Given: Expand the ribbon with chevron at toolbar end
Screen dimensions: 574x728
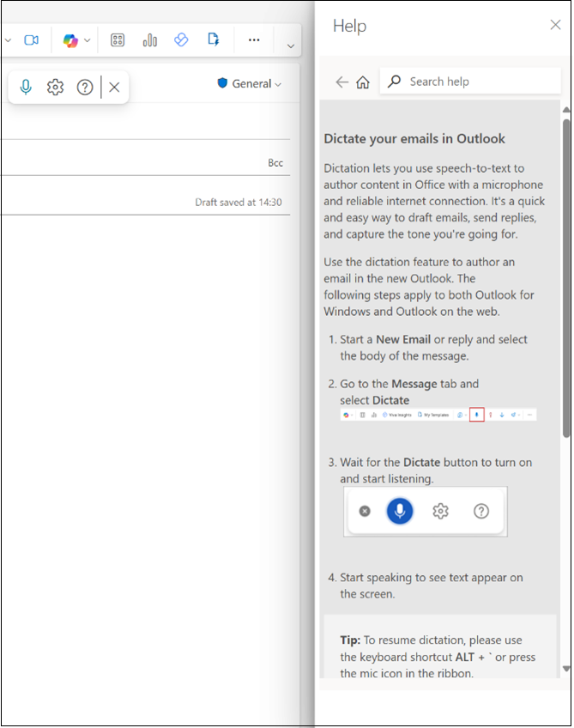Looking at the screenshot, I should pyautogui.click(x=291, y=46).
